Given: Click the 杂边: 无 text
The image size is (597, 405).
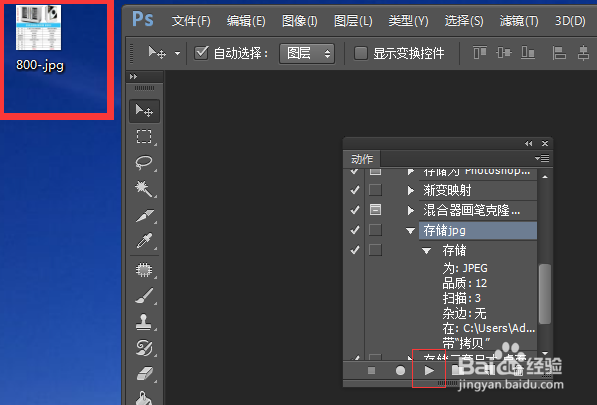Looking at the screenshot, I should click(465, 313).
